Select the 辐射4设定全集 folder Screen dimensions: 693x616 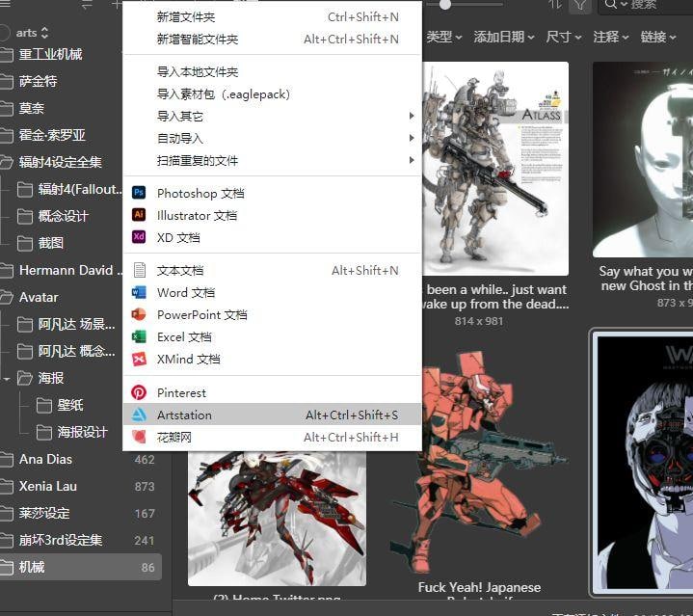[x=61, y=162]
